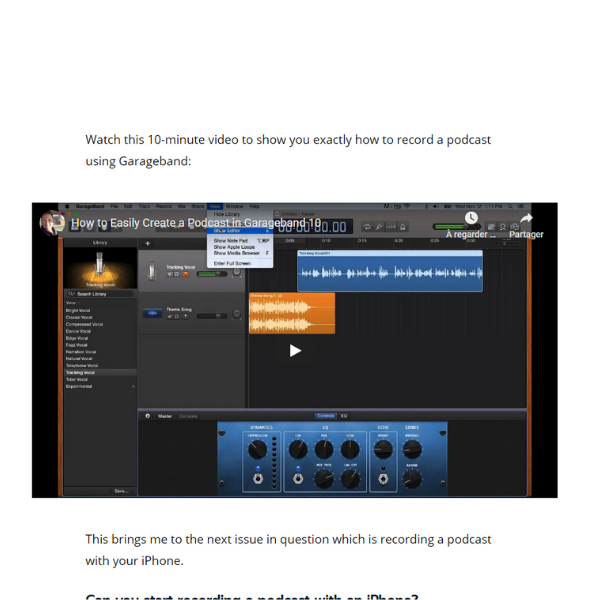Click the EQ High knob
Screen dimensions: 600x600
tap(350, 449)
